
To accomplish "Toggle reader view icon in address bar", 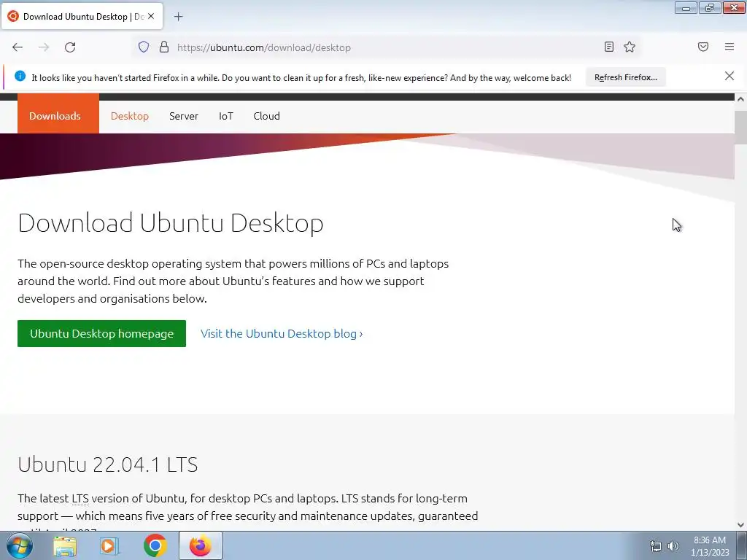I will [608, 47].
